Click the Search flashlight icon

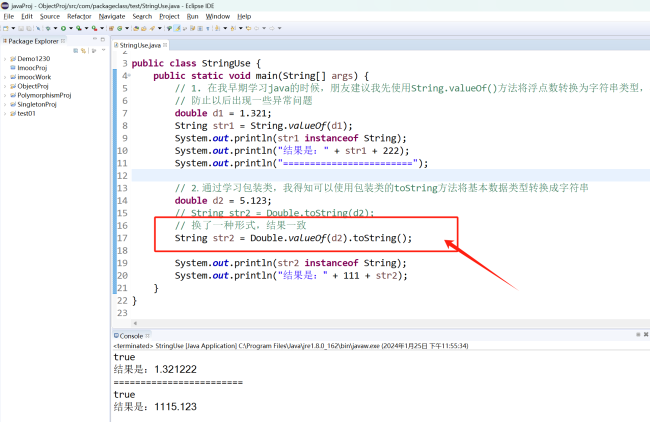152,28
